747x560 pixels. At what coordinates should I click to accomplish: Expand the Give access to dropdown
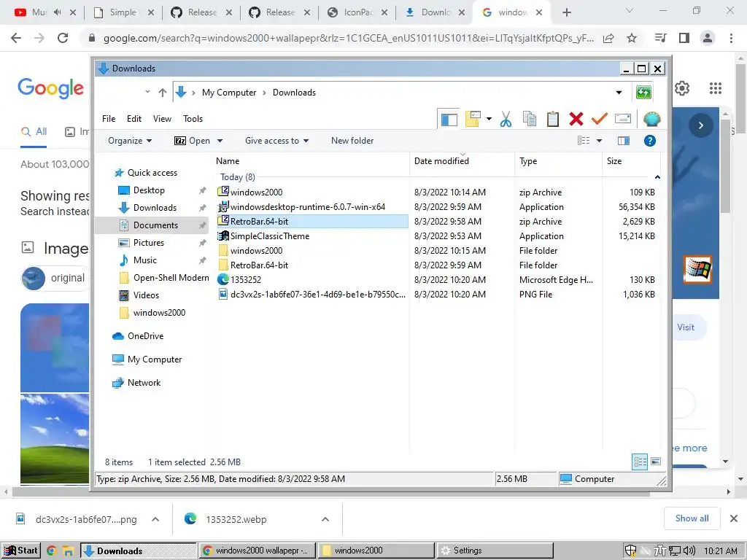[x=276, y=141]
